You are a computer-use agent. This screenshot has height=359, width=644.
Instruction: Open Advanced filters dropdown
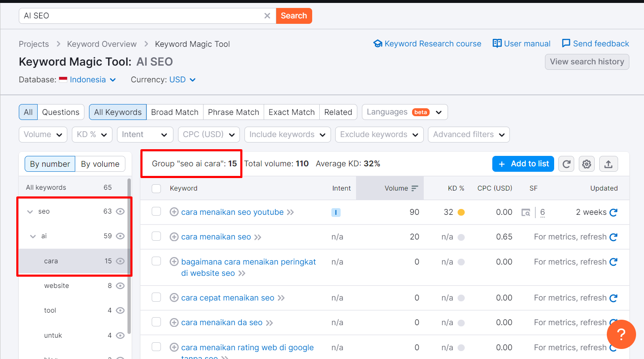pyautogui.click(x=468, y=135)
